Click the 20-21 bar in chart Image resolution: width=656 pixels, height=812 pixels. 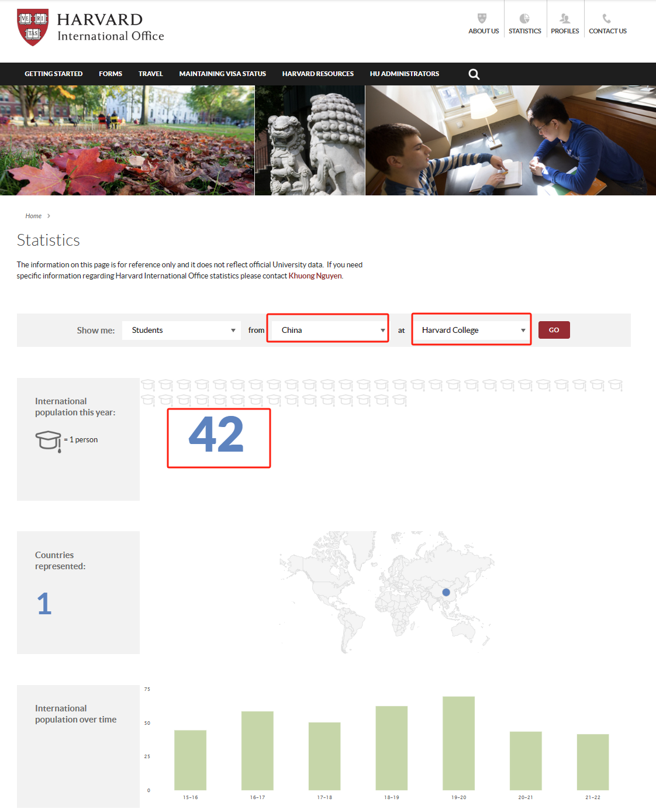[x=526, y=761]
